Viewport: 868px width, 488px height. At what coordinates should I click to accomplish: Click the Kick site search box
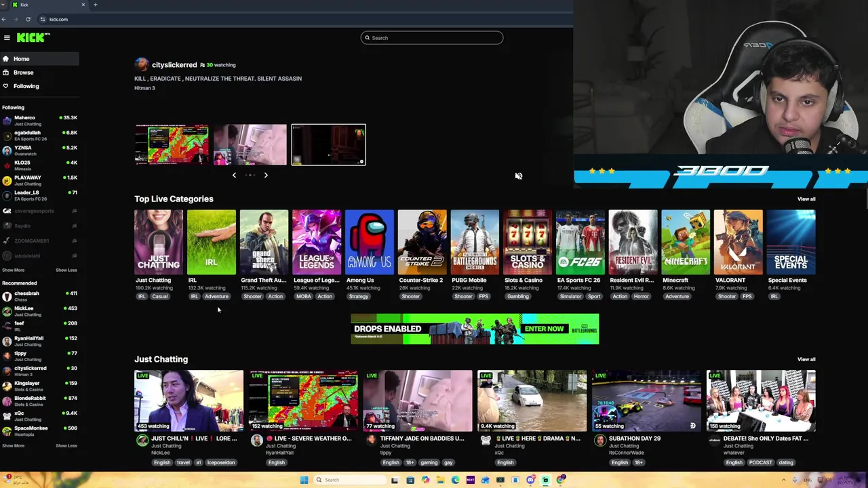[x=432, y=38]
